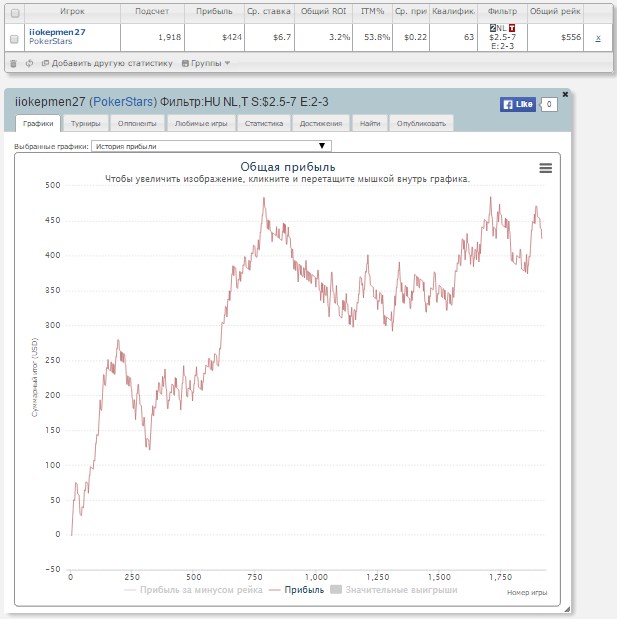Click the Like count bubble showing 0
Image resolution: width=617 pixels, height=619 pixels.
coord(549,104)
